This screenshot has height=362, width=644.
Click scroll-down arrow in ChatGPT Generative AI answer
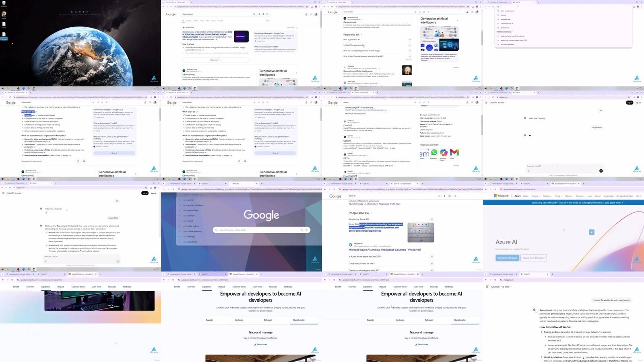click(583, 358)
